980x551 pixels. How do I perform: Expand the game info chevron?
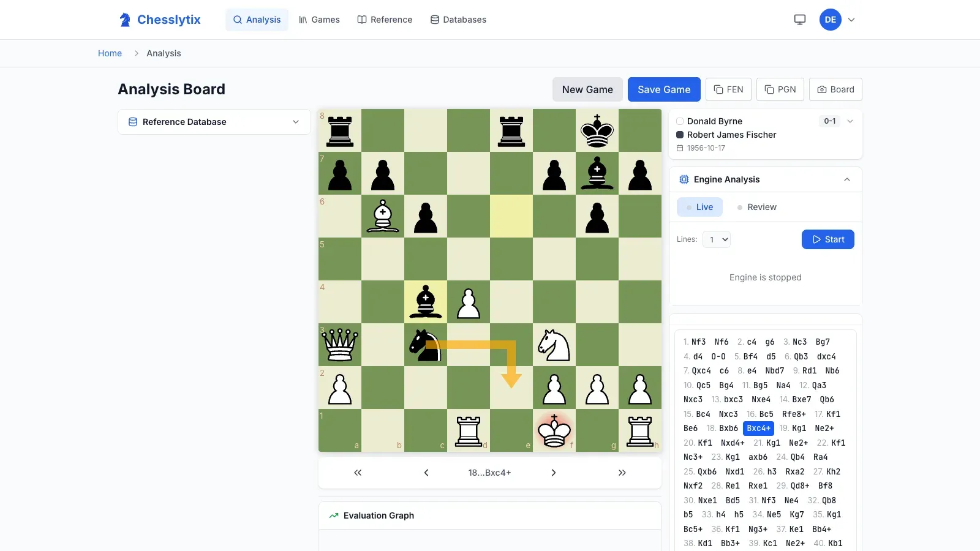(x=850, y=121)
